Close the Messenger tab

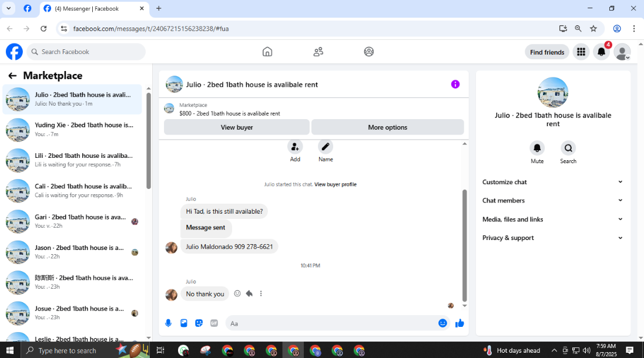142,8
